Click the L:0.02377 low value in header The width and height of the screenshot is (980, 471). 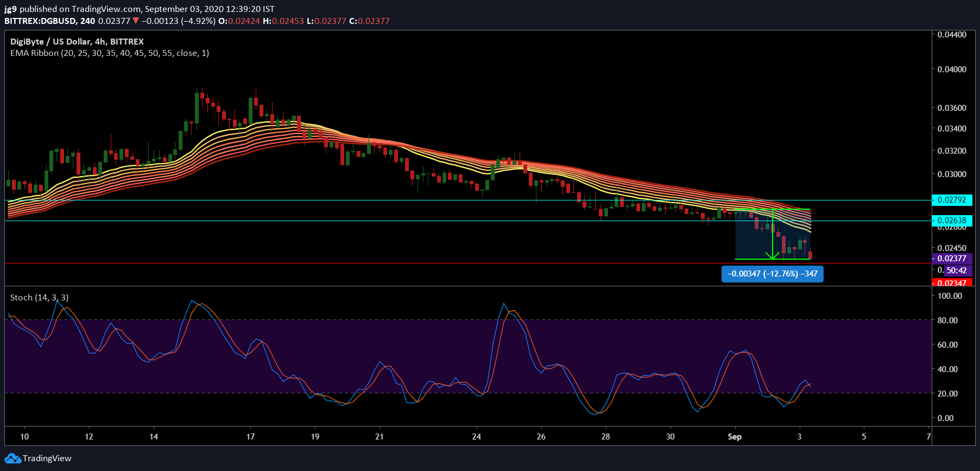coord(326,21)
